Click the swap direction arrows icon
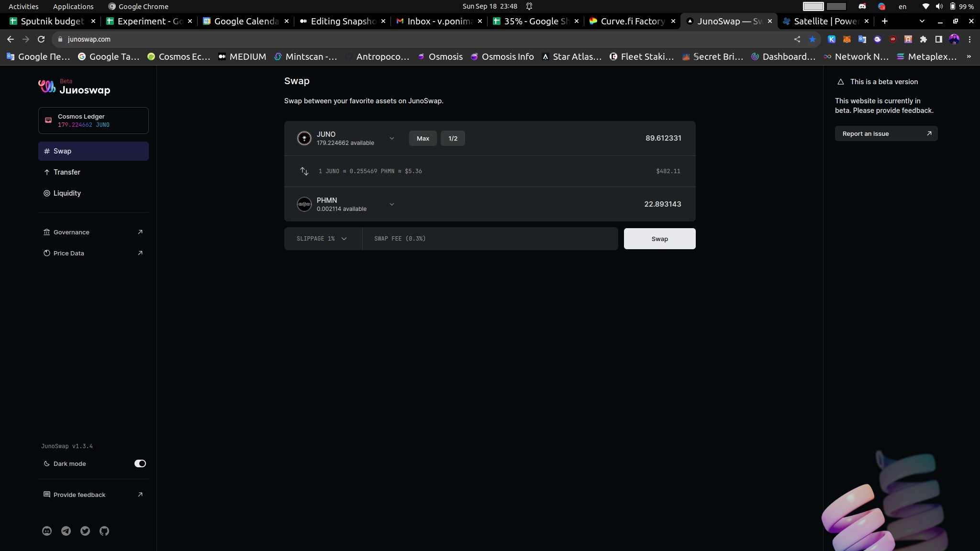Image resolution: width=980 pixels, height=551 pixels. tap(304, 171)
